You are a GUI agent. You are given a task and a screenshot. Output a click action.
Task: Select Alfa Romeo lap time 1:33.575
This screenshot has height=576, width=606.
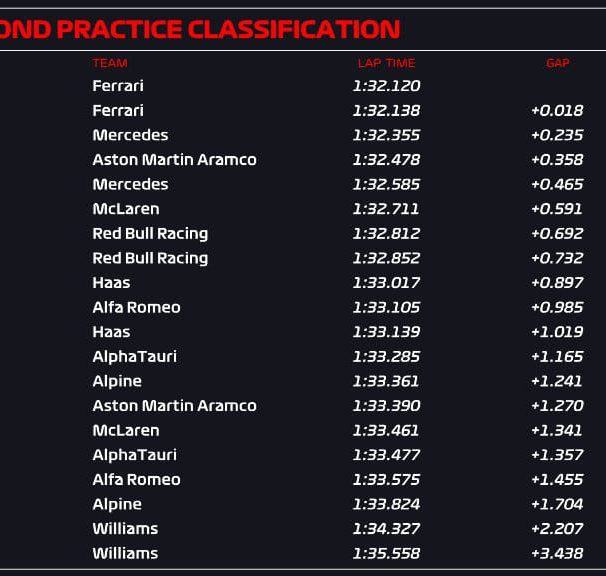(386, 479)
